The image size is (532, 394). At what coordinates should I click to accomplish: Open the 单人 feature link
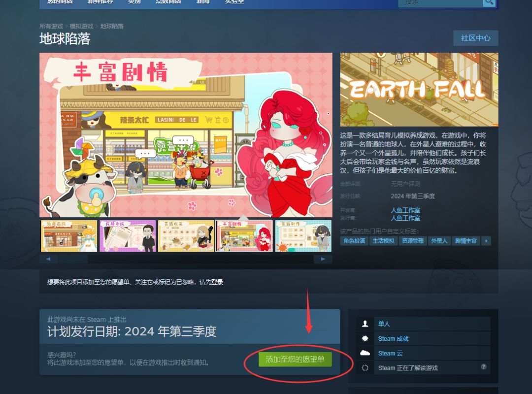coord(384,324)
